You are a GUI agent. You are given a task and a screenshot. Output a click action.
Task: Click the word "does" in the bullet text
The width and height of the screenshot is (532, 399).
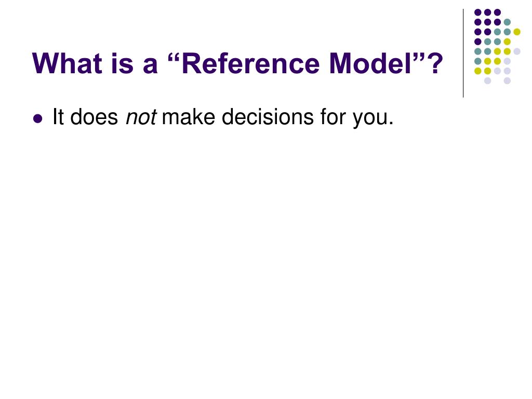tap(94, 117)
